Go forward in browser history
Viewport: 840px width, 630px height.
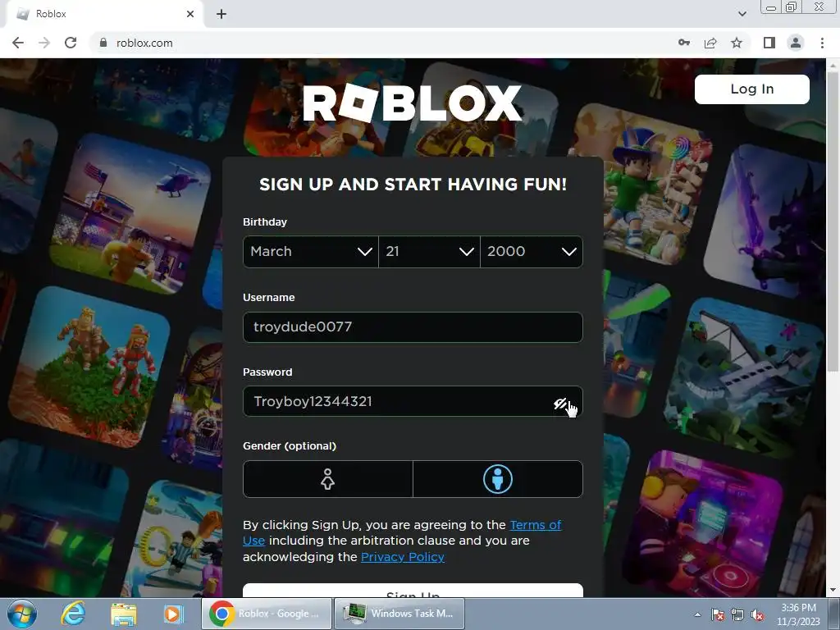pyautogui.click(x=44, y=43)
